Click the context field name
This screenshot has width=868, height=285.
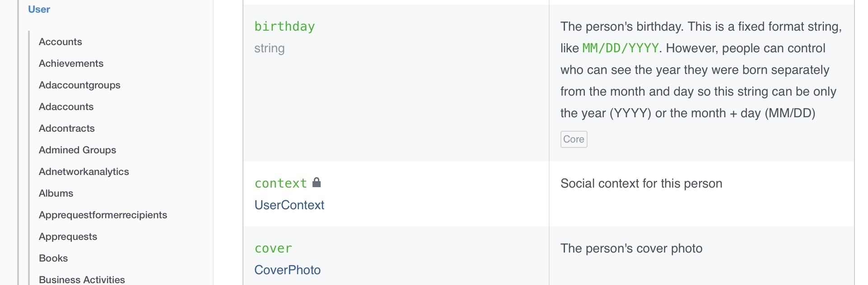tap(280, 184)
